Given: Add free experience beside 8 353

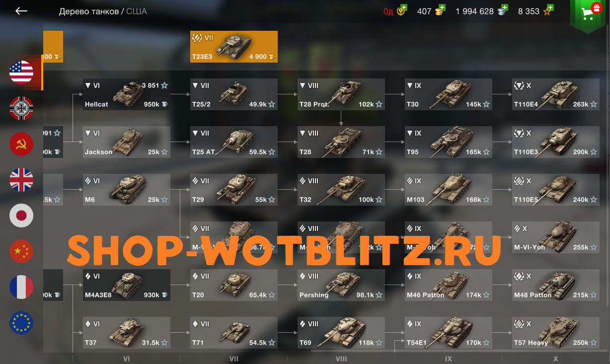Looking at the screenshot, I should coord(550,8).
